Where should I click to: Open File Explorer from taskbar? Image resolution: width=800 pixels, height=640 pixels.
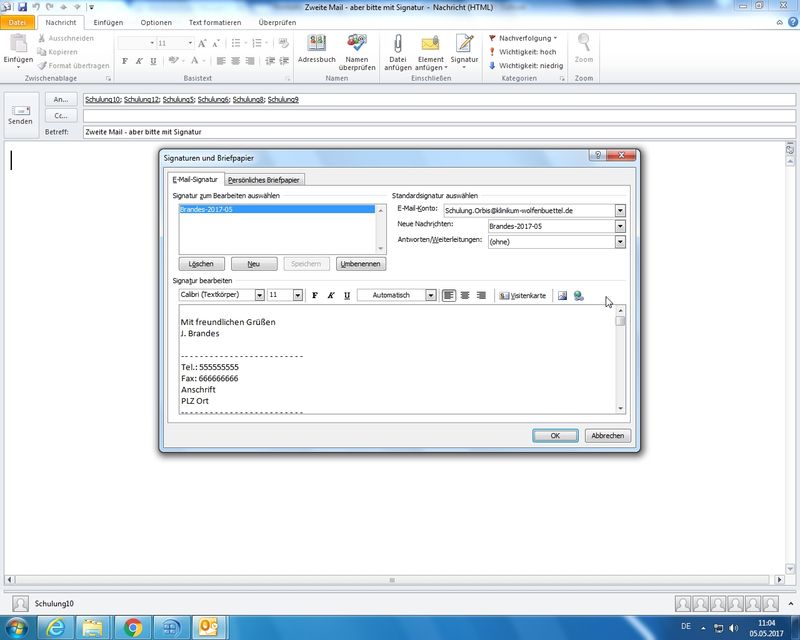pyautogui.click(x=93, y=627)
